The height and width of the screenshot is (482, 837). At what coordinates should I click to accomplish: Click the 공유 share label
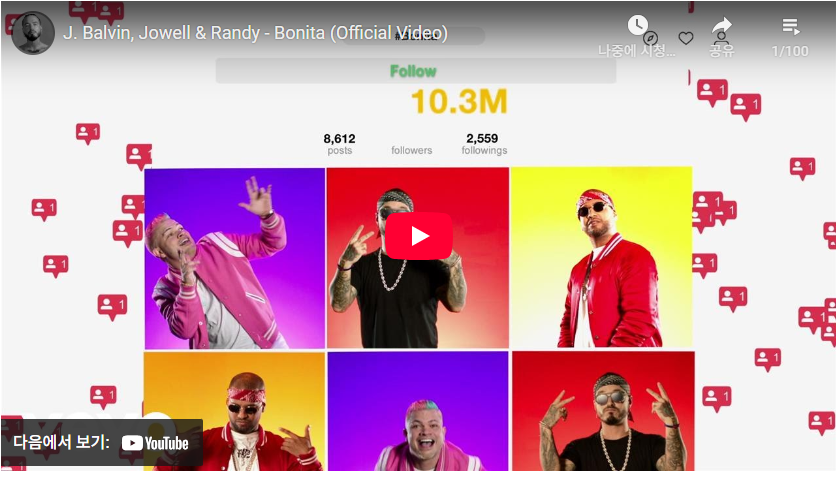(722, 51)
